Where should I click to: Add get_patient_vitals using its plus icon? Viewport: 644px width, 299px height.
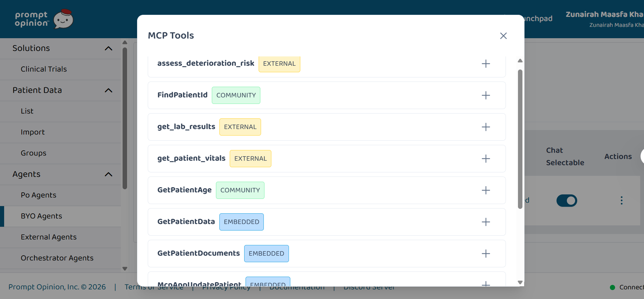coord(486,159)
